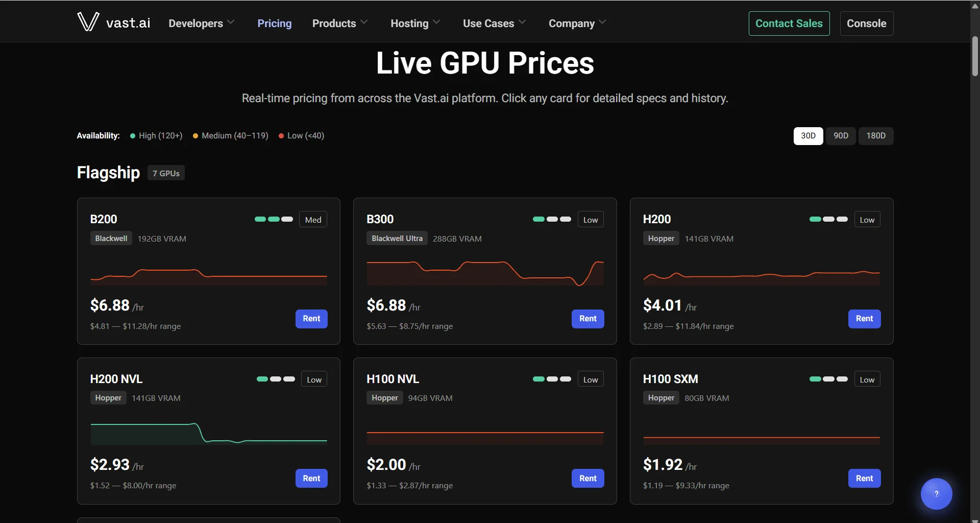The image size is (980, 523).
Task: Click the Med badge on B200
Action: tap(313, 220)
